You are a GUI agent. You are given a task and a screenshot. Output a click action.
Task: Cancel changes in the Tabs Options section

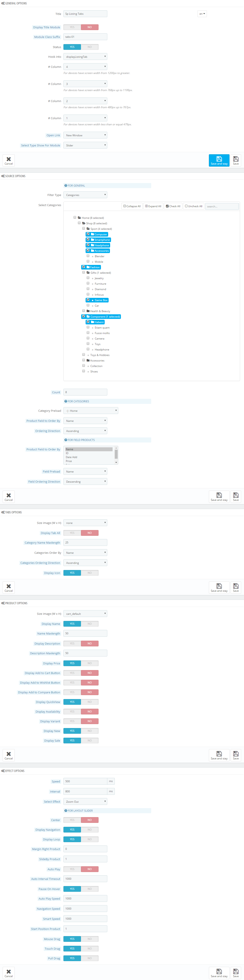tap(8, 587)
